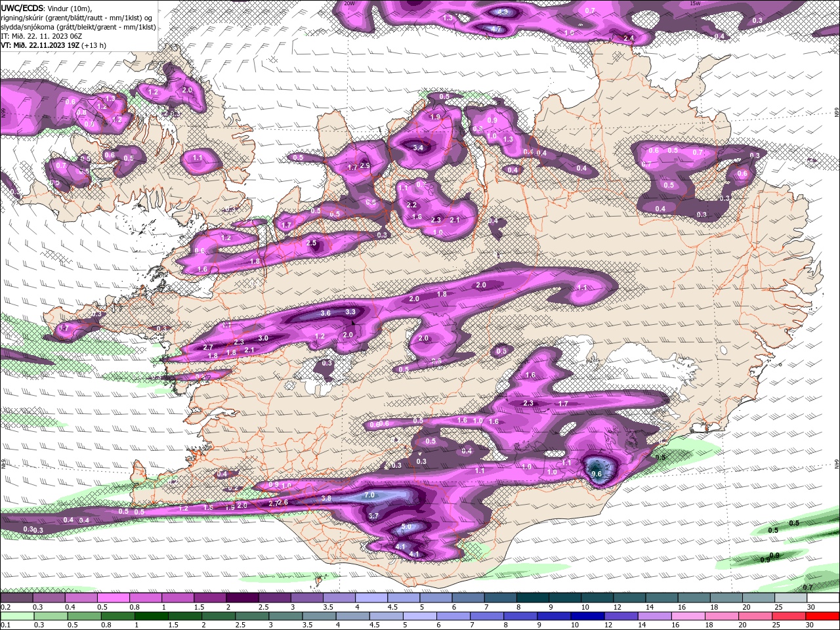Select the 3.4 value in northern Iceland
This screenshot has height=630, width=840.
tap(418, 148)
